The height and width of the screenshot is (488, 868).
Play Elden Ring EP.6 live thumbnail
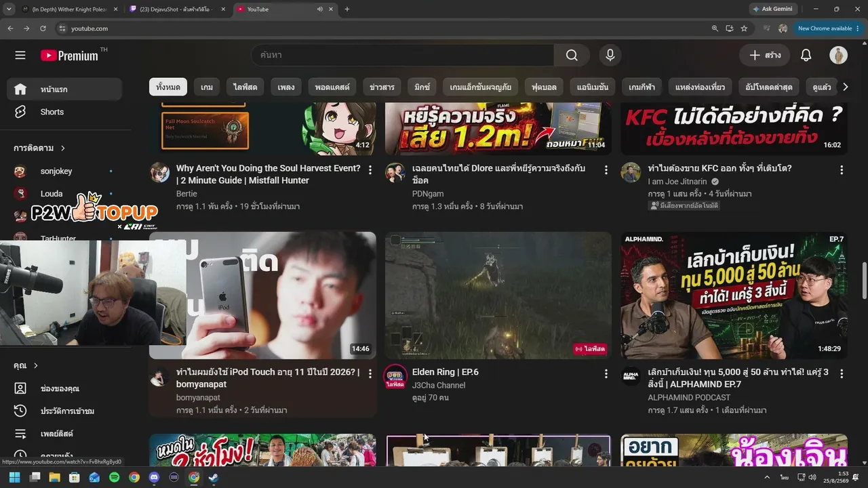(498, 296)
